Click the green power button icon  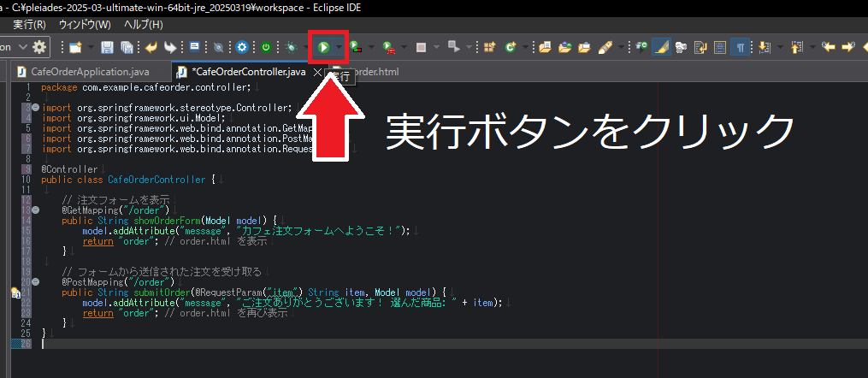click(x=266, y=47)
